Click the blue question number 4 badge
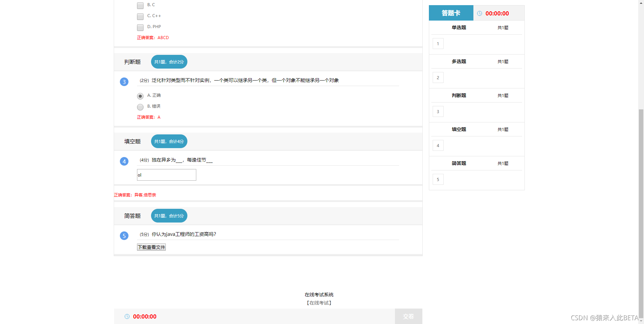This screenshot has width=644, height=324. (x=124, y=161)
